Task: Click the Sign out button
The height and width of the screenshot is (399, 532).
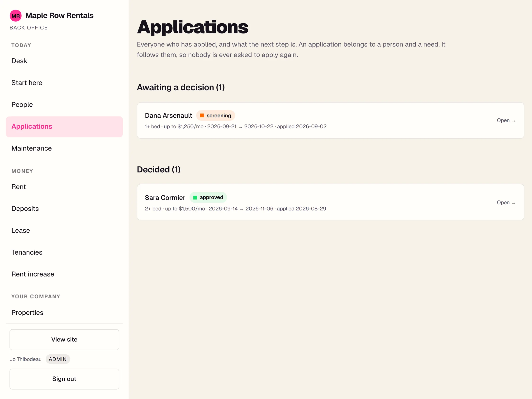Action: 64,379
